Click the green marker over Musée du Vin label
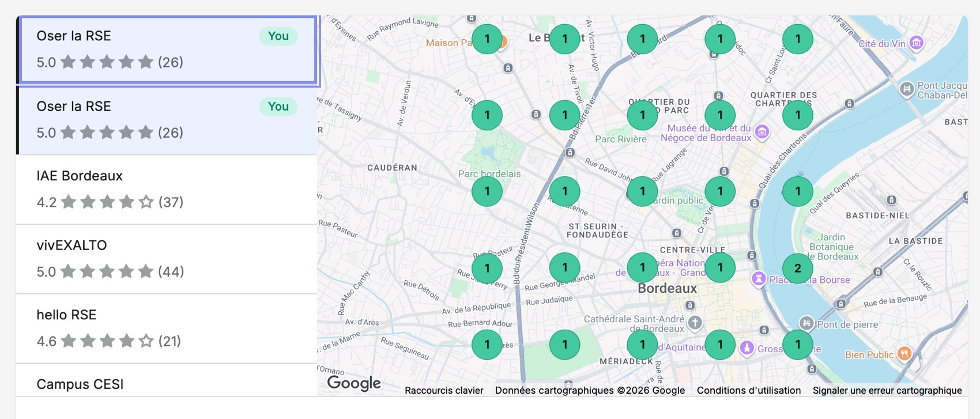This screenshot has width=980, height=419. coord(720,115)
